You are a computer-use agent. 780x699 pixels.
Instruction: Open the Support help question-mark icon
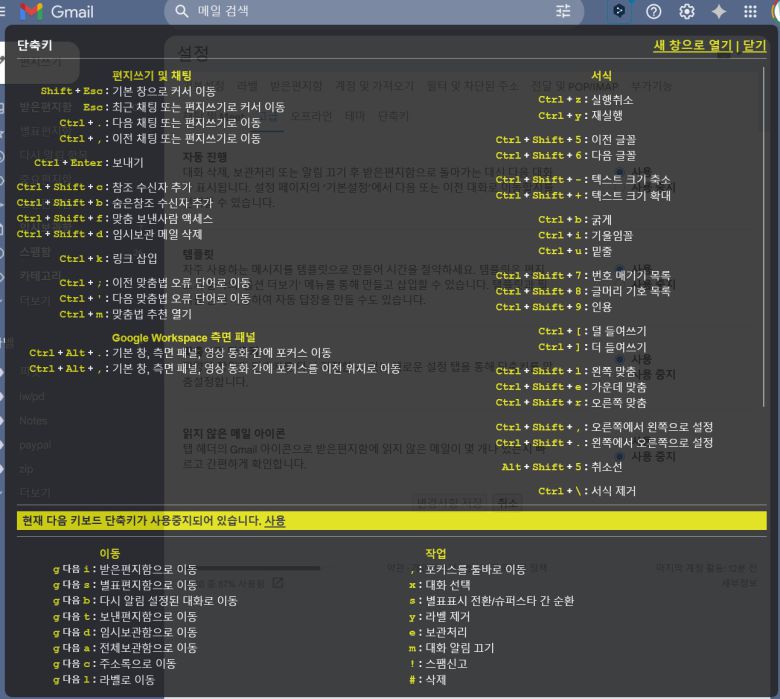(x=654, y=12)
